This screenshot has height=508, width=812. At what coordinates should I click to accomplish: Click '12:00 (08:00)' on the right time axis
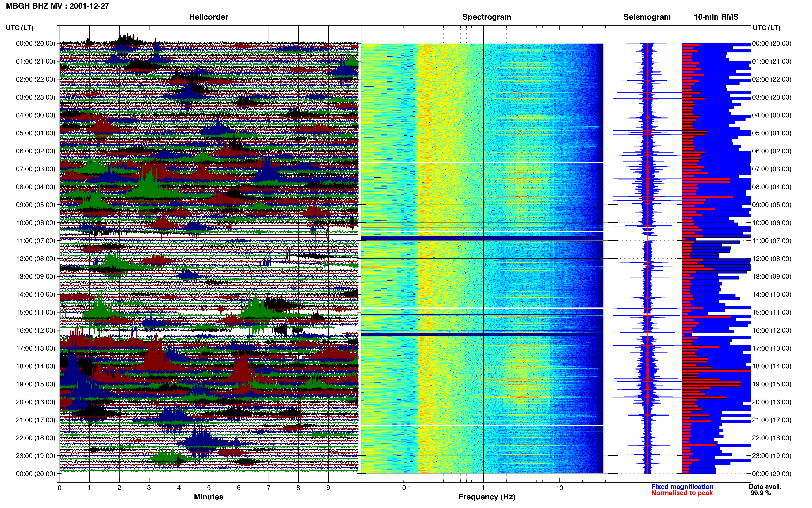(x=772, y=259)
